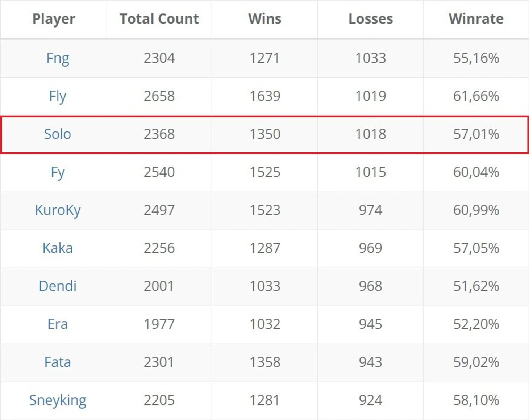
Task: Open the Fata player link
Action: pos(58,362)
